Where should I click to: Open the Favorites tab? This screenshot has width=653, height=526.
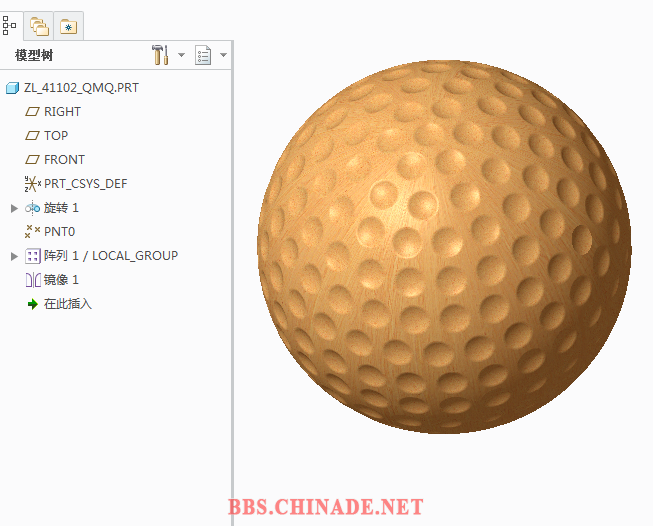[68, 26]
